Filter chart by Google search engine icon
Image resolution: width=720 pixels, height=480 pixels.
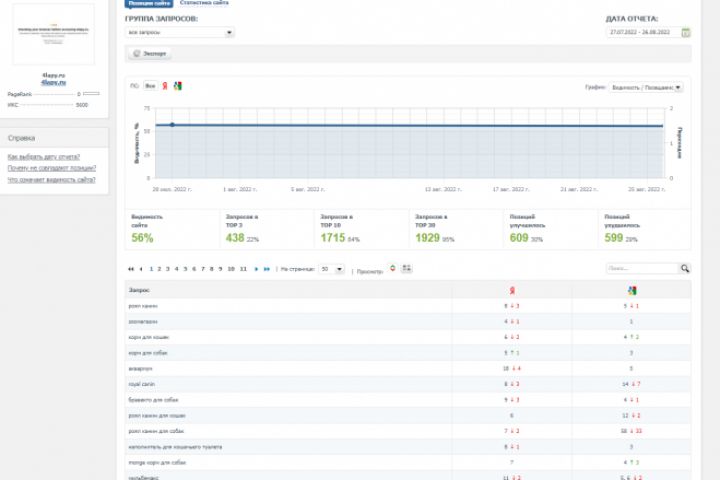178,86
